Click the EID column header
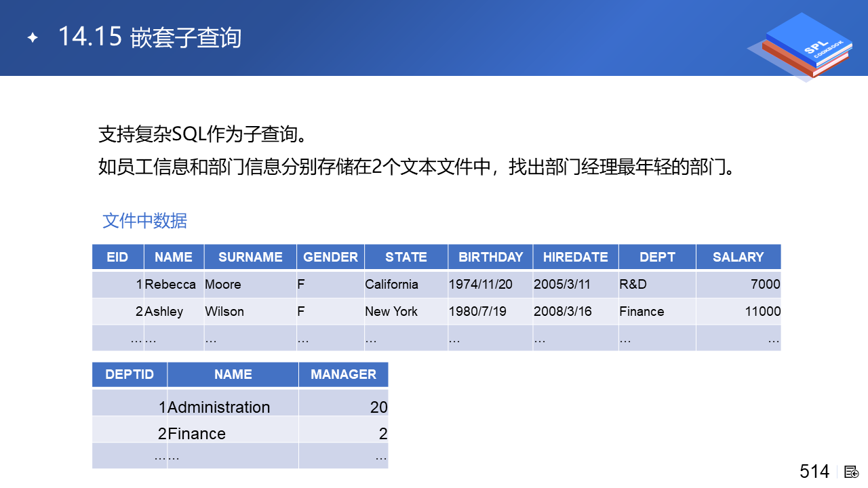The image size is (868, 488). (x=117, y=257)
